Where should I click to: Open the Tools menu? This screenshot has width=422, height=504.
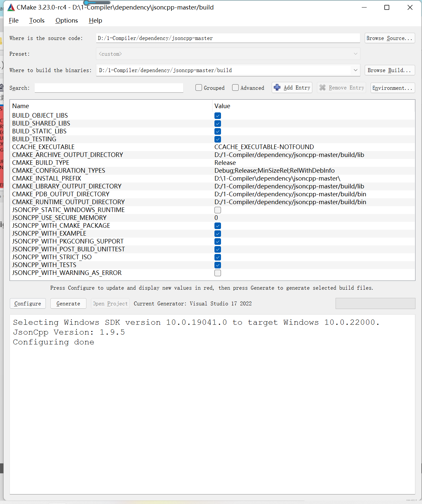pyautogui.click(x=37, y=20)
